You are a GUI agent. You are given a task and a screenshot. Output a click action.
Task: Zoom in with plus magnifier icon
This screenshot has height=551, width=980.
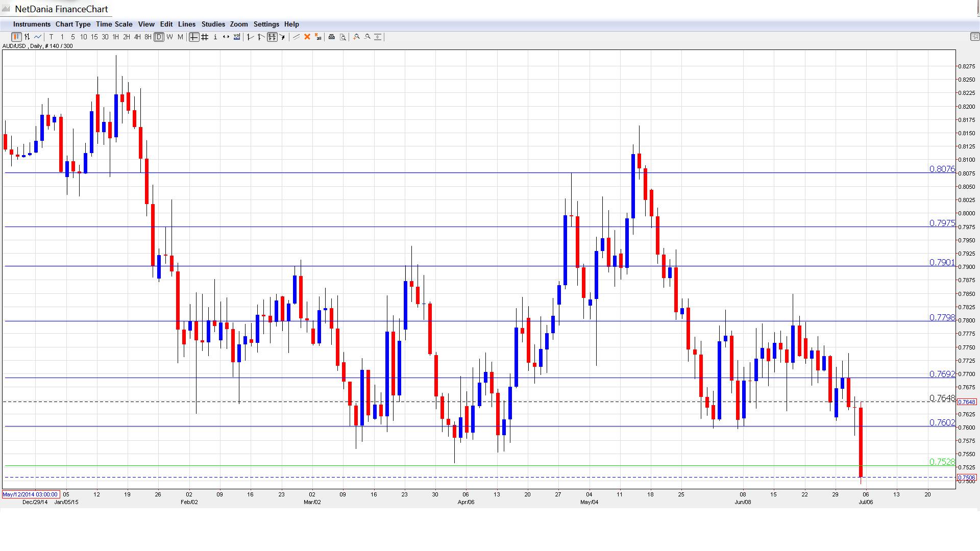(357, 37)
